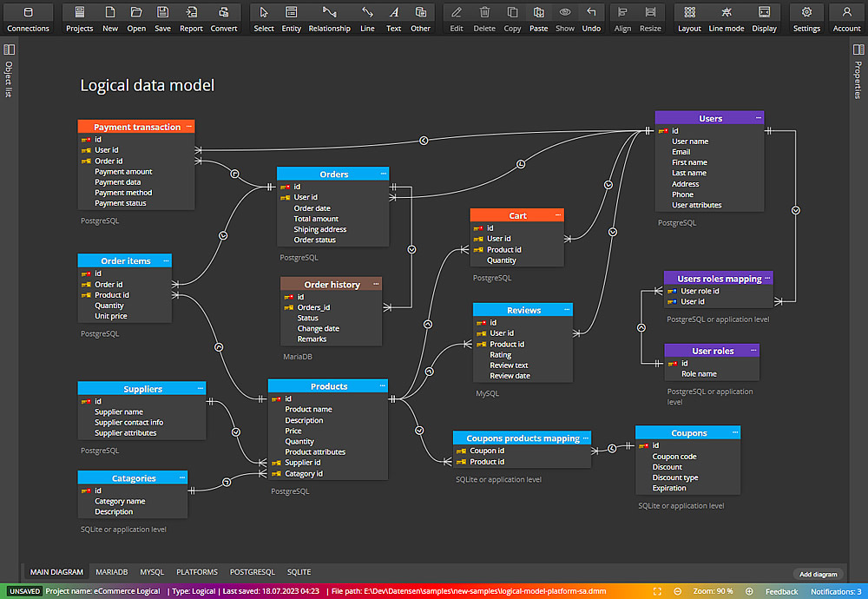
Task: Select the Line drawing tool
Action: 368,17
